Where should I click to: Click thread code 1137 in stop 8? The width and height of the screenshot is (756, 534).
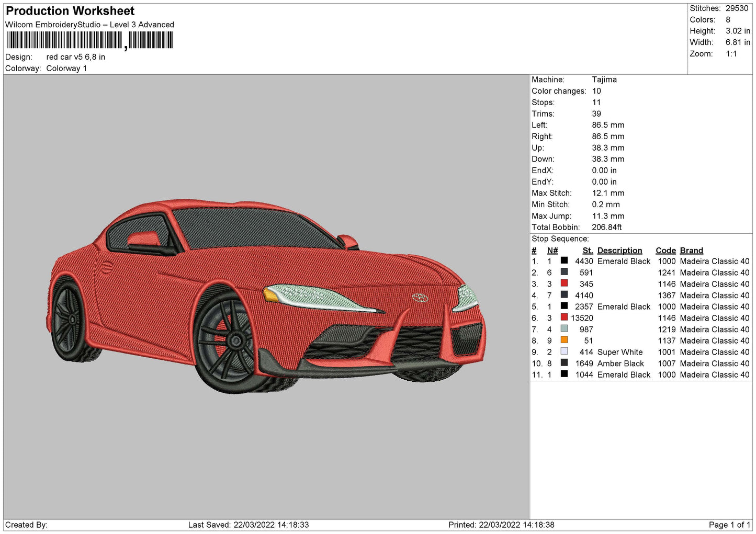(667, 341)
